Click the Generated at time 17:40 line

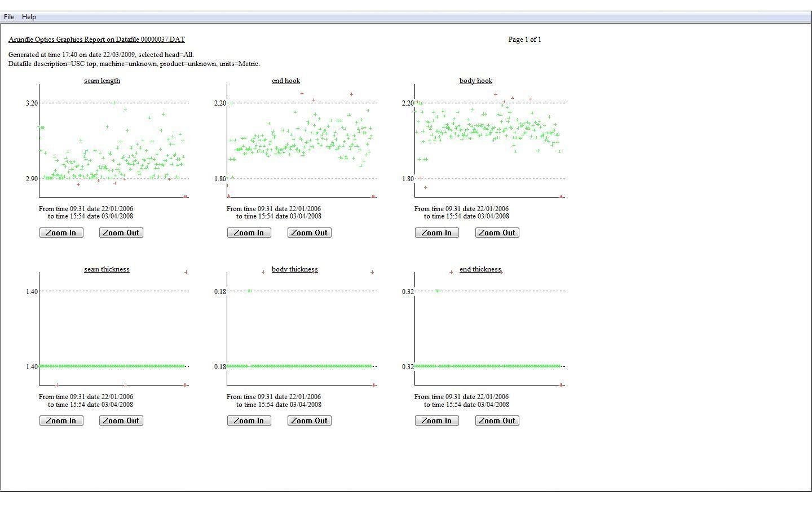(x=101, y=55)
